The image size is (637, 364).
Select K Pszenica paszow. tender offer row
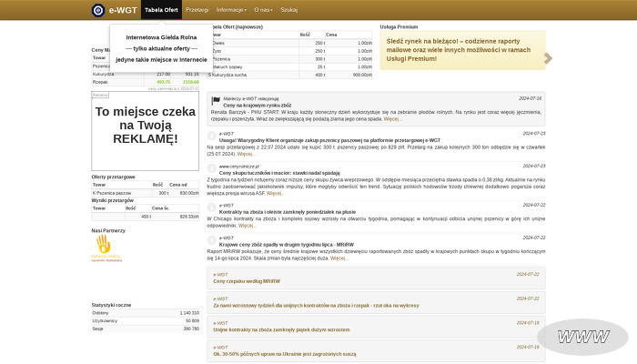coord(145,193)
